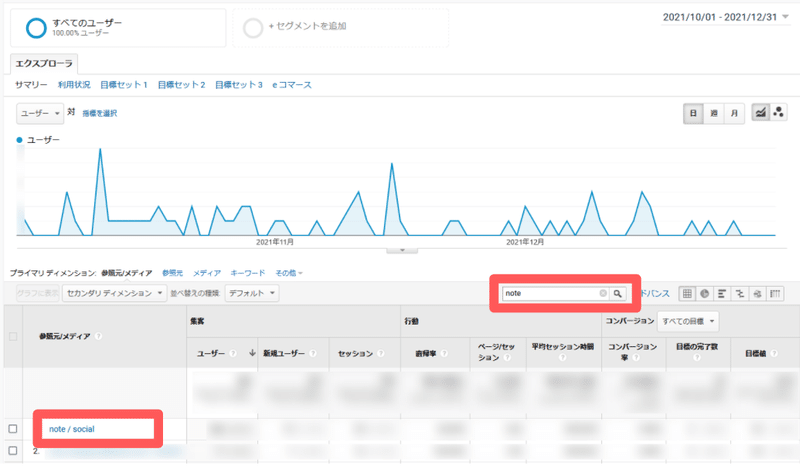Open the ユーザー metric dropdown

tap(40, 113)
